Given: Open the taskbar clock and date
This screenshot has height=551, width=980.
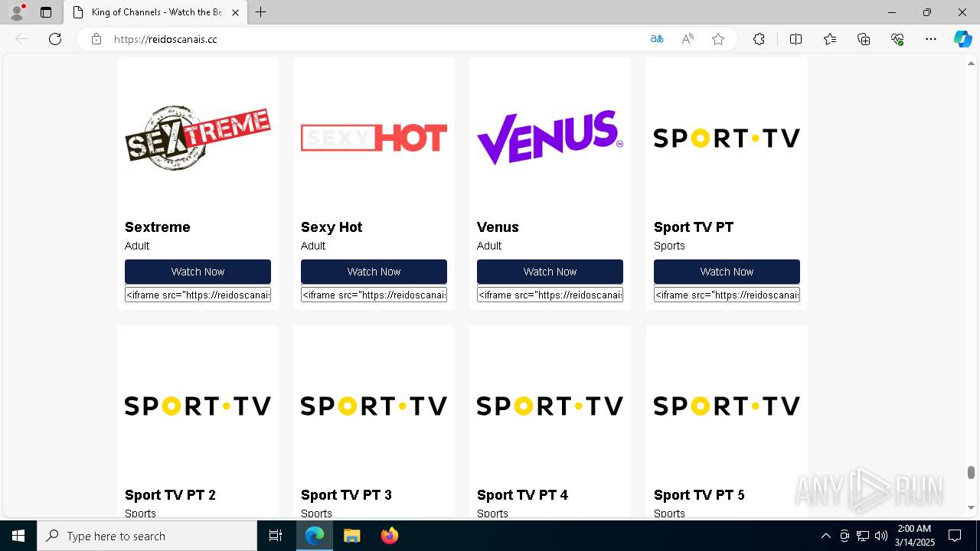Looking at the screenshot, I should 914,536.
